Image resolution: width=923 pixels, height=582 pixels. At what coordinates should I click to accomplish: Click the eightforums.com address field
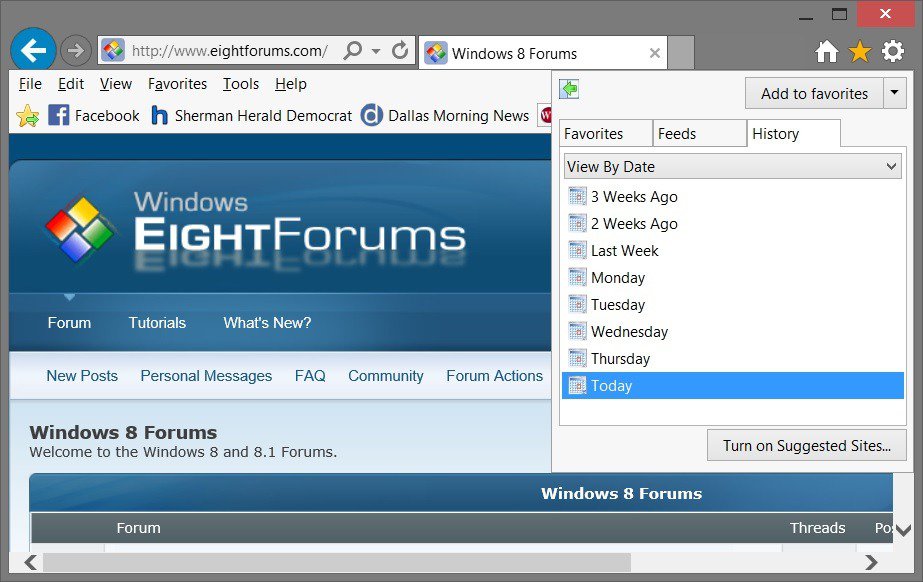pos(230,51)
